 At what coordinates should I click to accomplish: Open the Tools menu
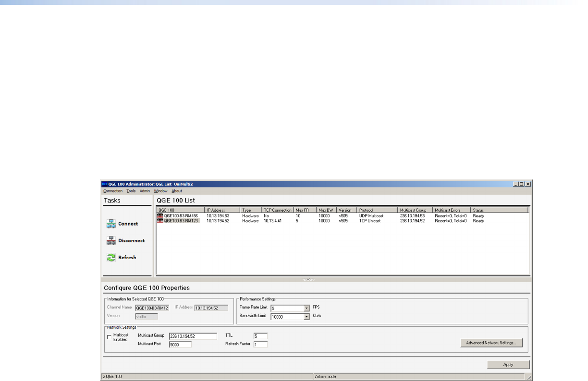point(131,191)
